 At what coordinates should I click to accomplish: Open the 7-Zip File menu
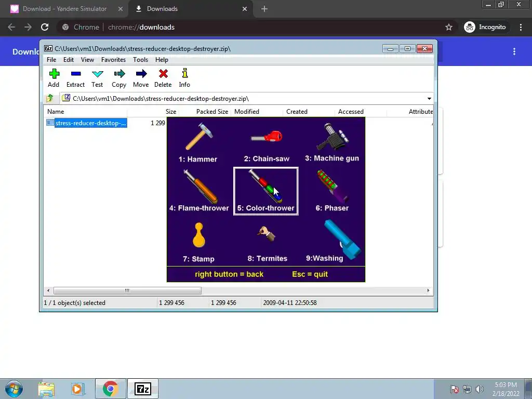tap(51, 60)
